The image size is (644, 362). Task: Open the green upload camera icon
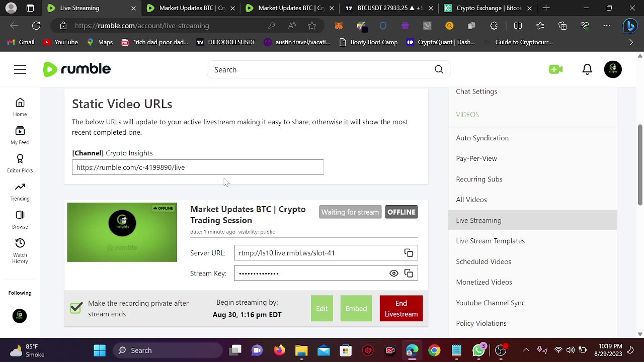[556, 69]
